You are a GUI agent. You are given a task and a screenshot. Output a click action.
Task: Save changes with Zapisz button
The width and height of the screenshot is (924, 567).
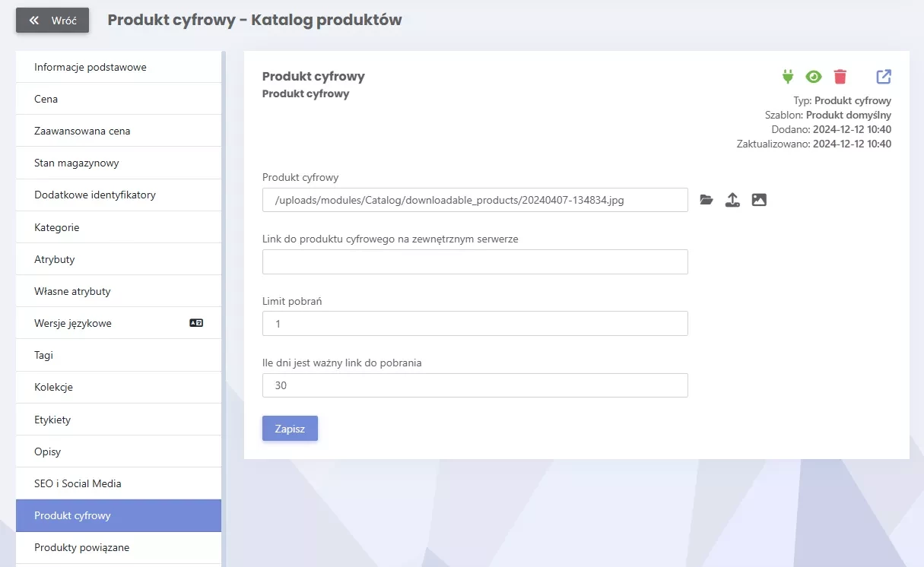[x=290, y=429]
